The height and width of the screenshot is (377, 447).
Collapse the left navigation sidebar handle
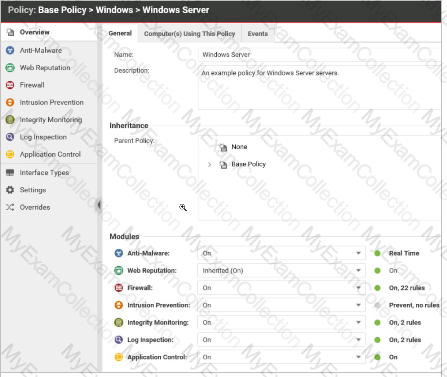click(99, 205)
